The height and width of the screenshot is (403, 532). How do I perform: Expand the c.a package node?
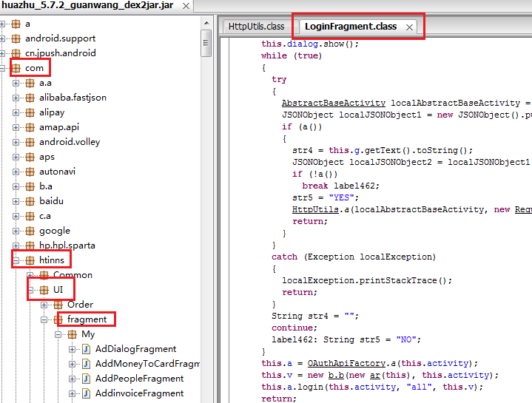coord(16,216)
